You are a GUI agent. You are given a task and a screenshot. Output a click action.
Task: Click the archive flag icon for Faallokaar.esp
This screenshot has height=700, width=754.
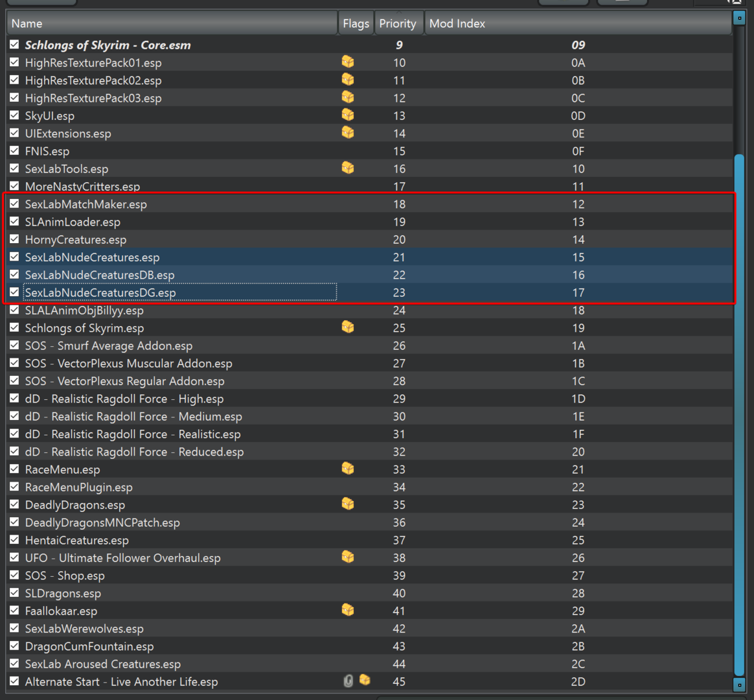348,611
